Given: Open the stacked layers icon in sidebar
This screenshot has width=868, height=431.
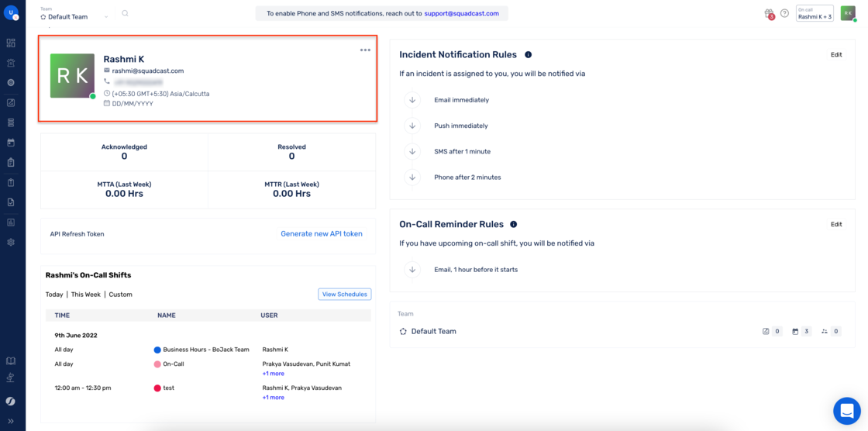Looking at the screenshot, I should [x=11, y=122].
